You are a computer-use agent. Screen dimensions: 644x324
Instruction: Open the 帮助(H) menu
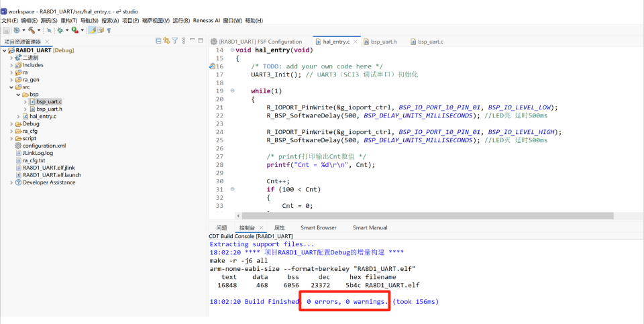[254, 21]
